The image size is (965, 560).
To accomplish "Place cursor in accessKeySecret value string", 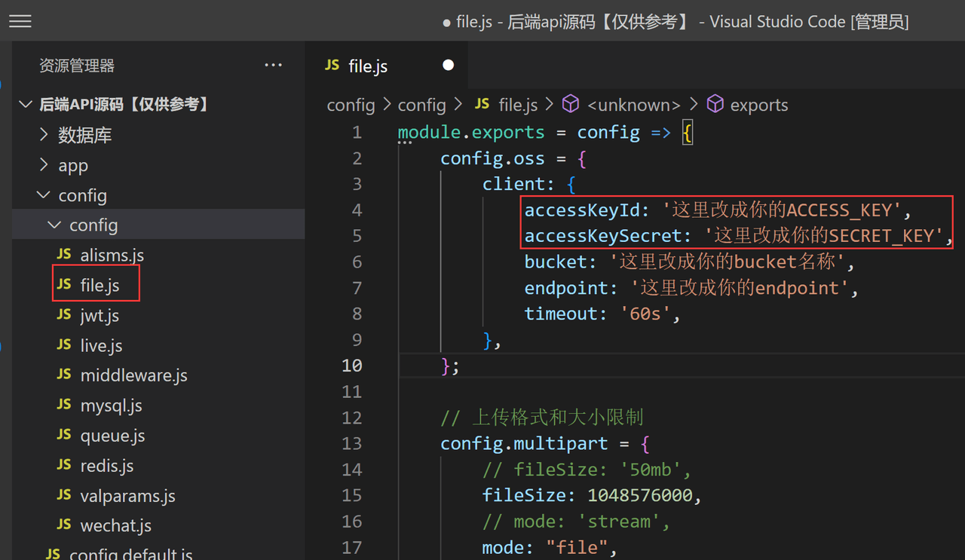I will (824, 235).
